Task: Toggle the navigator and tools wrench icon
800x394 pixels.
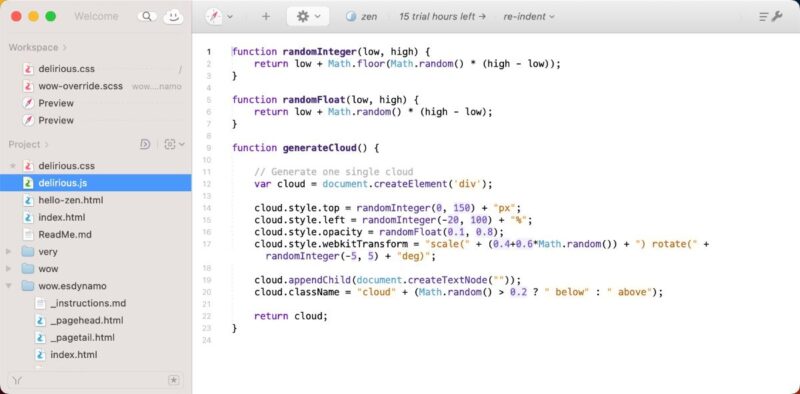Action: point(770,16)
